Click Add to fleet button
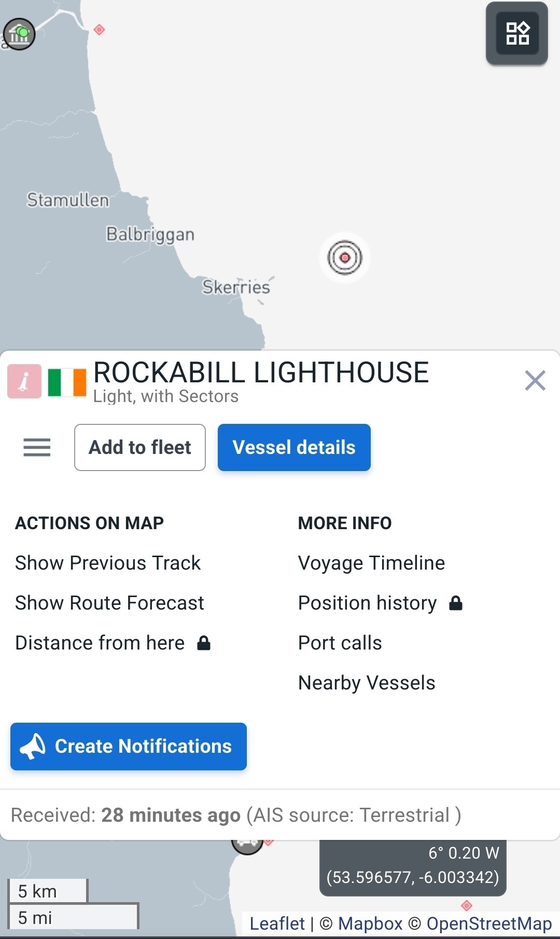560x939 pixels. [140, 447]
